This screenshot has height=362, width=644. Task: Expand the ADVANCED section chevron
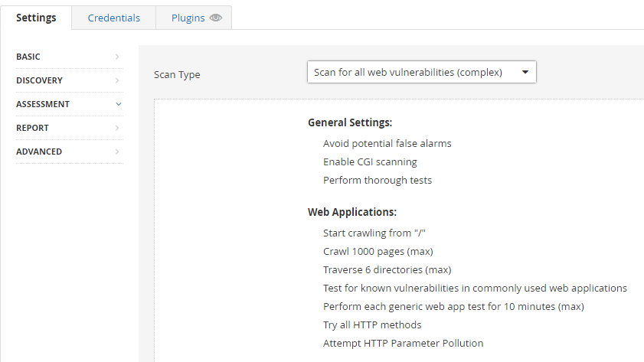[x=117, y=152]
